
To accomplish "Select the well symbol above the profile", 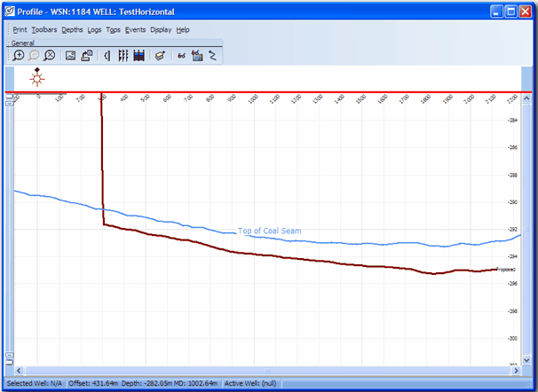I will (x=37, y=78).
